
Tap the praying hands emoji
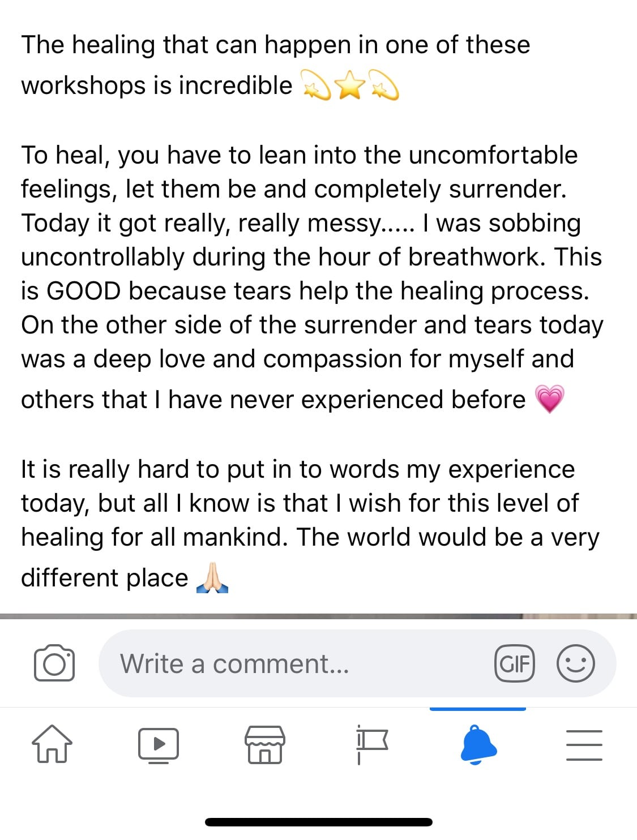[x=212, y=578]
